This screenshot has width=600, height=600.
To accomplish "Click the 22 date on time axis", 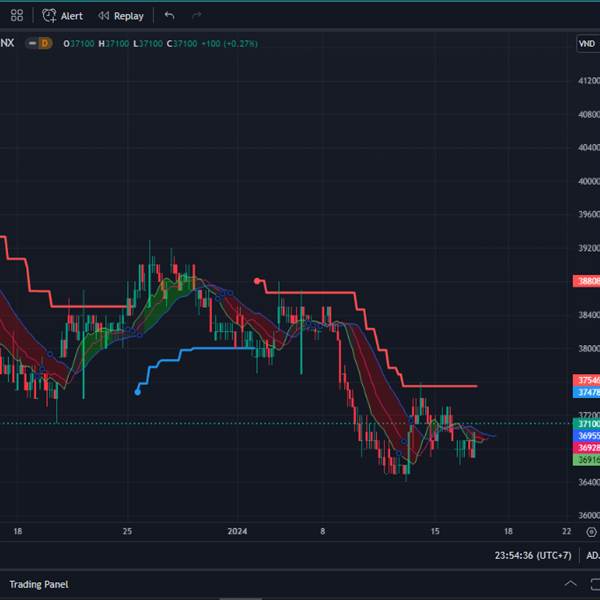I will point(567,531).
